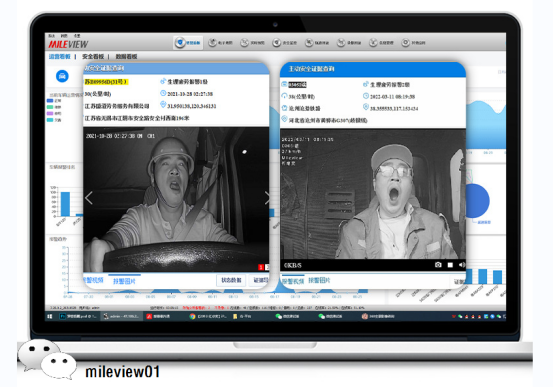Toggle the purple legend series swatch

(x=50, y=113)
